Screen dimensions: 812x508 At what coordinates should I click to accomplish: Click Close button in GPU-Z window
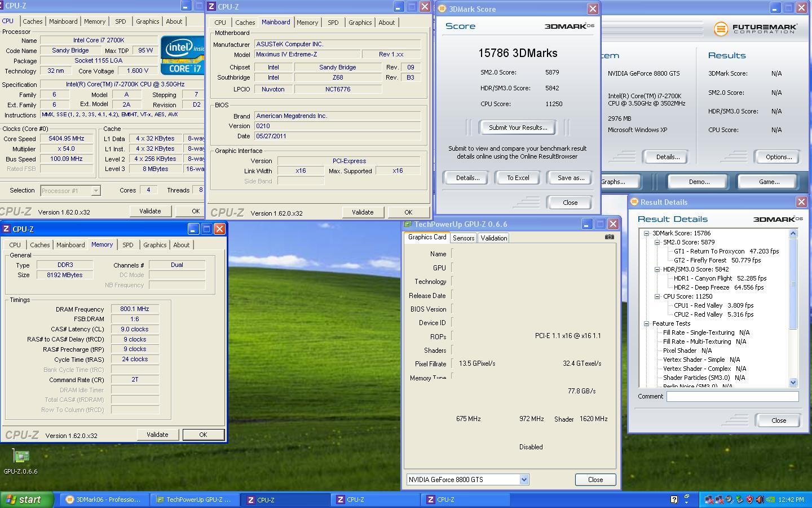(595, 479)
